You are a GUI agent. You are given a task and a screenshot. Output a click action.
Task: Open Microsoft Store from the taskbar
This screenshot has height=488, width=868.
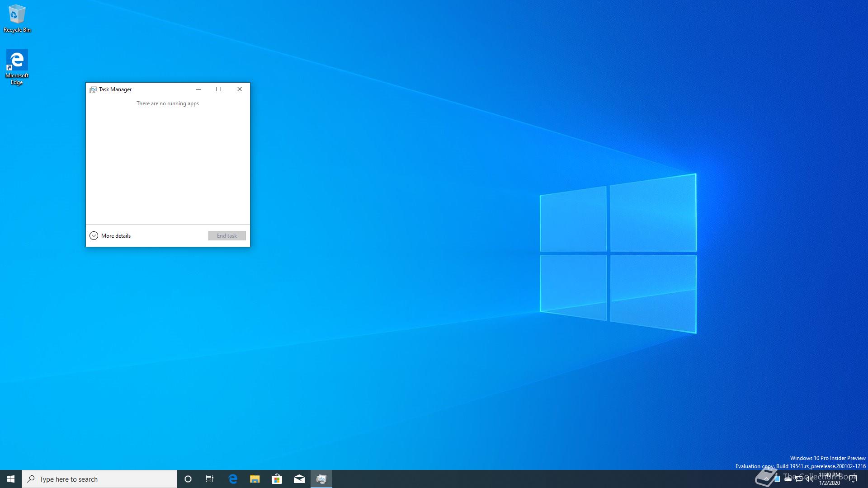(277, 479)
